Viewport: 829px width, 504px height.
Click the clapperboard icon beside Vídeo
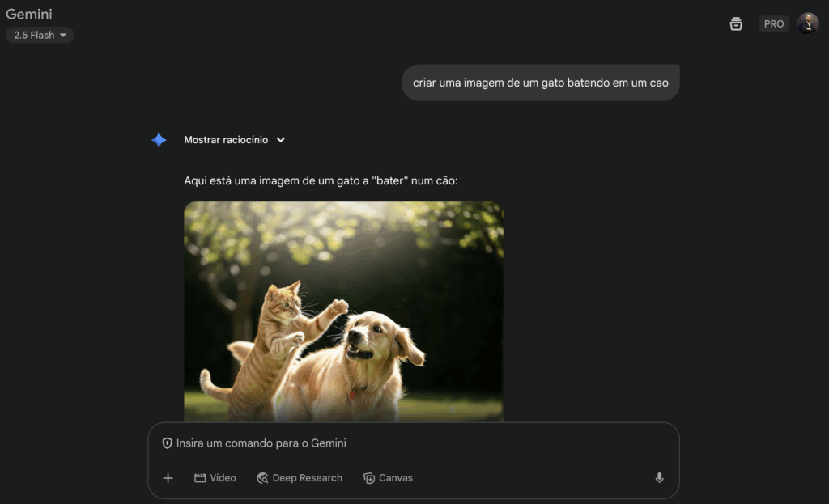(200, 478)
